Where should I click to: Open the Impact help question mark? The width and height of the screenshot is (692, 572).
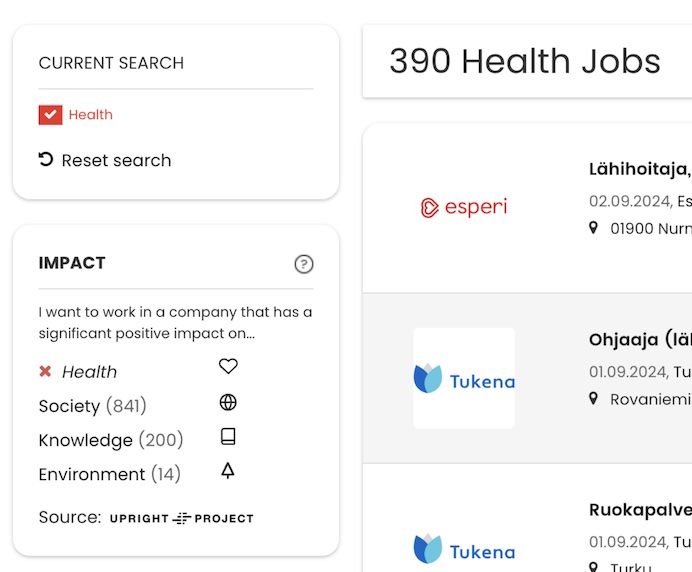click(304, 264)
